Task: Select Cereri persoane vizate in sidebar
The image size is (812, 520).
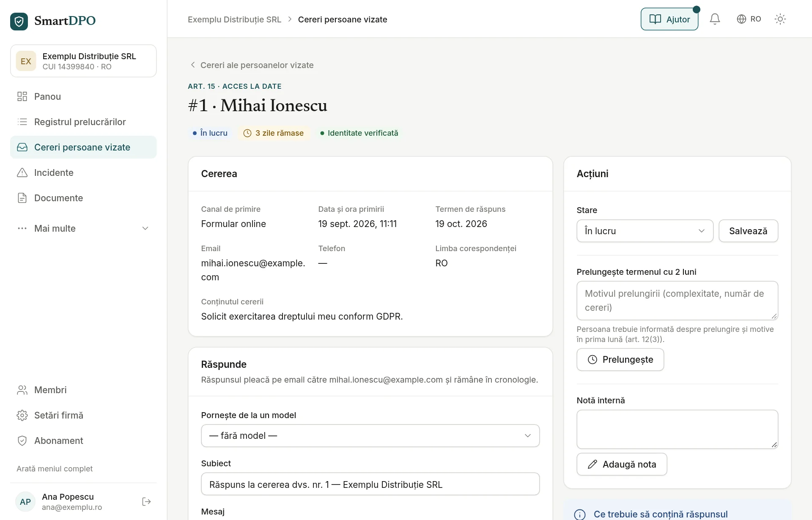Action: 83,147
